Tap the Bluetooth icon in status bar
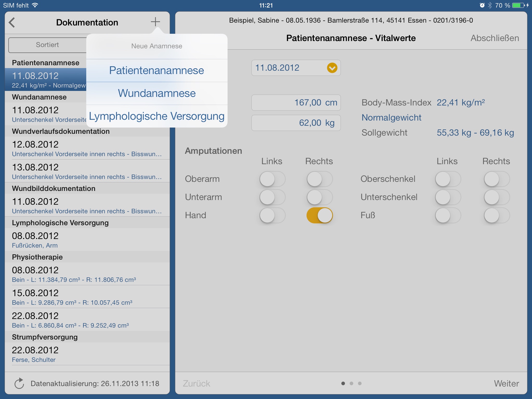 (x=490, y=5)
